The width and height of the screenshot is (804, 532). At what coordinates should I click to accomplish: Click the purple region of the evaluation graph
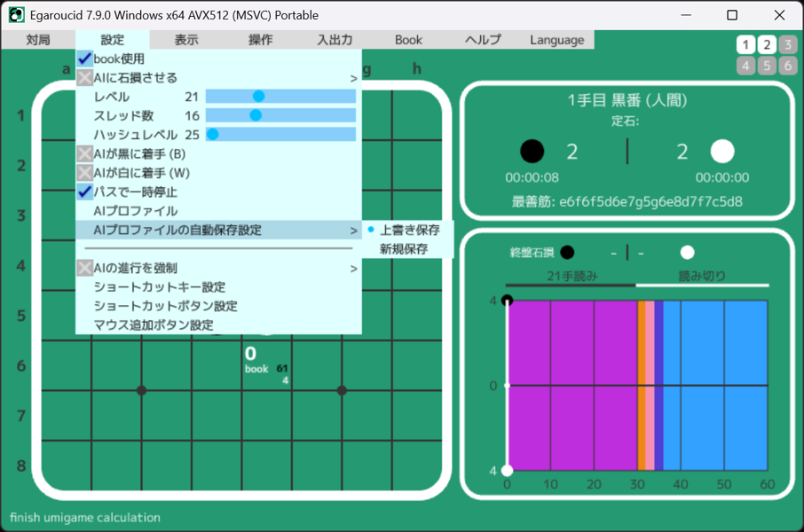pos(572,385)
